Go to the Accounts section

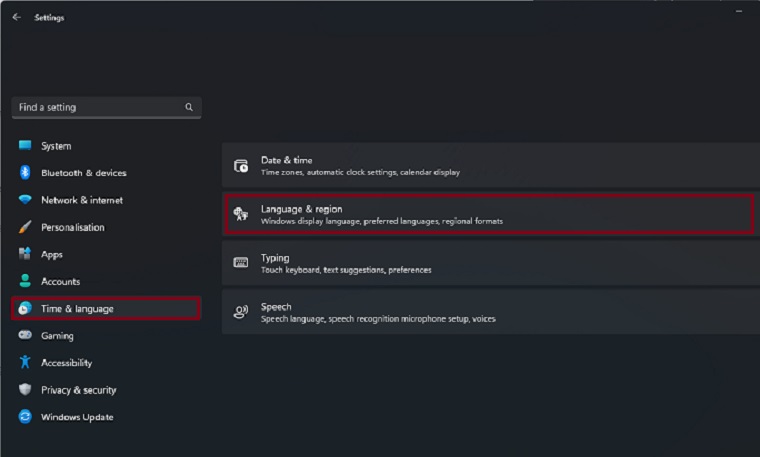(60, 282)
